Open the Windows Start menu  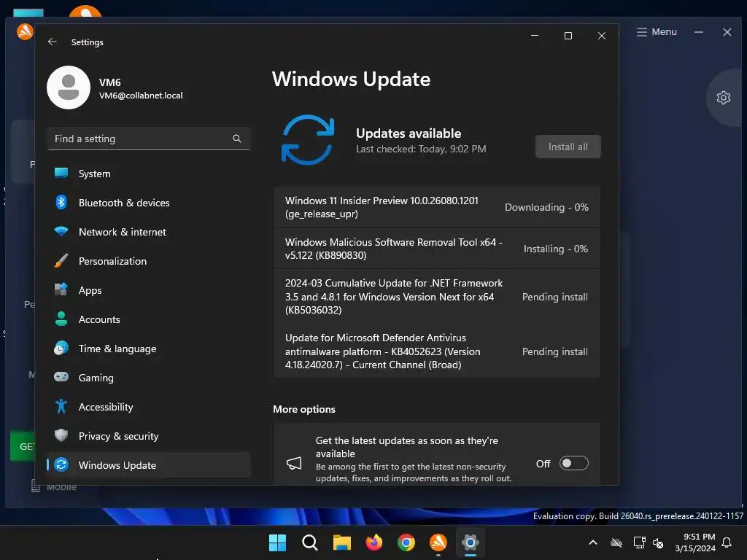pyautogui.click(x=277, y=542)
